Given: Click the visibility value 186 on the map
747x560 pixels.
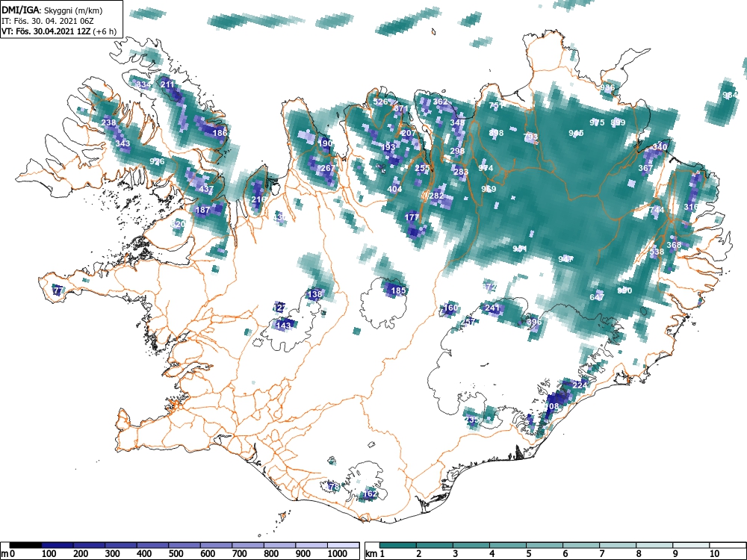Looking at the screenshot, I should click(220, 133).
